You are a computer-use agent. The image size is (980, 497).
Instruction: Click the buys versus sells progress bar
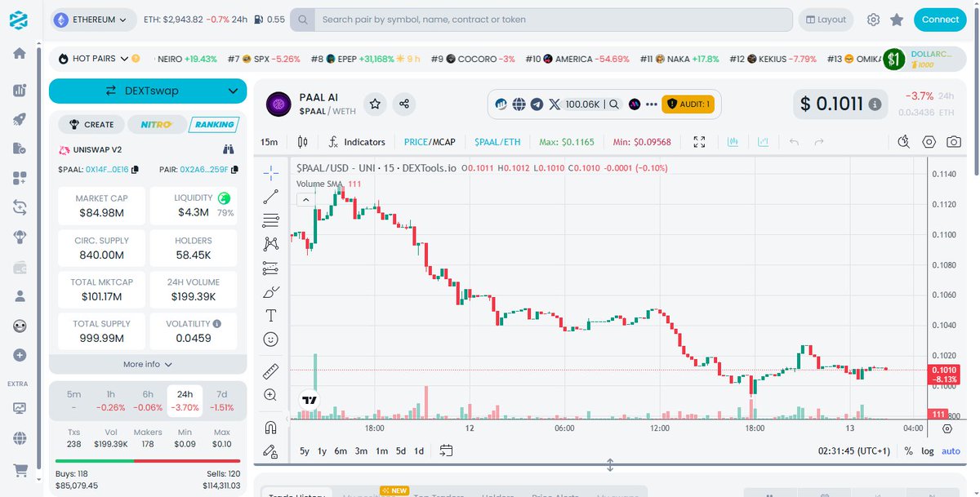pos(148,461)
